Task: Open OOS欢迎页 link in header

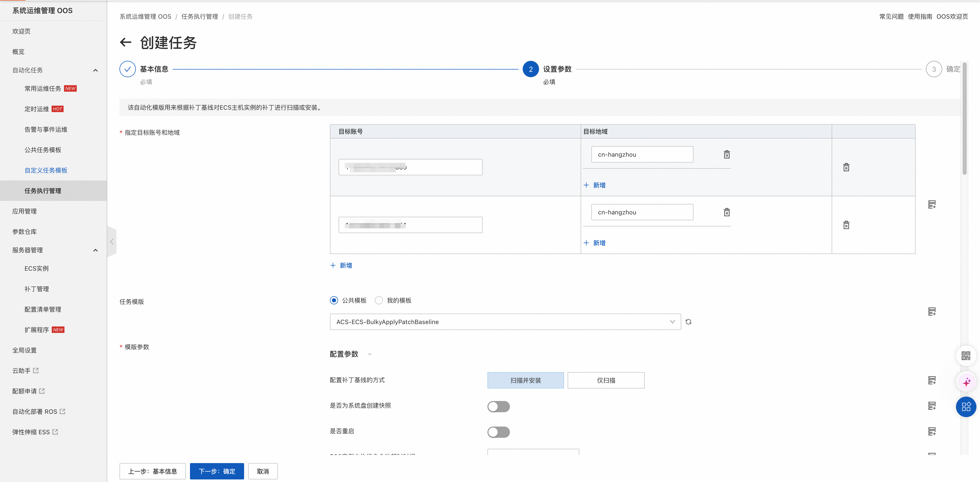Action: (952, 16)
